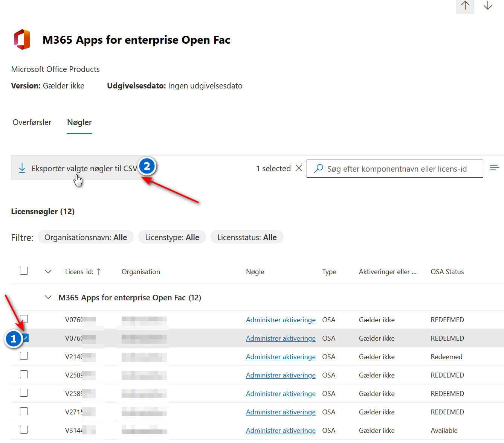This screenshot has width=504, height=443.
Task: Click the Version: Gælder ikke text
Action: [x=48, y=86]
